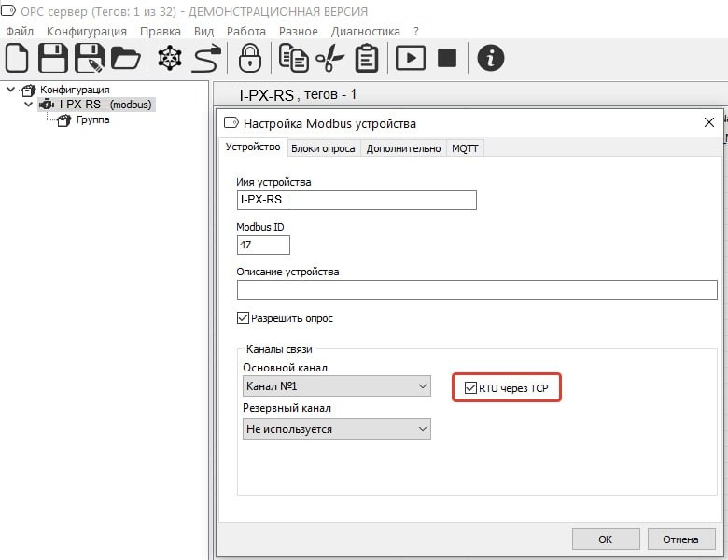The image size is (728, 560).
Task: Stop polling with the square stop icon
Action: (447, 58)
